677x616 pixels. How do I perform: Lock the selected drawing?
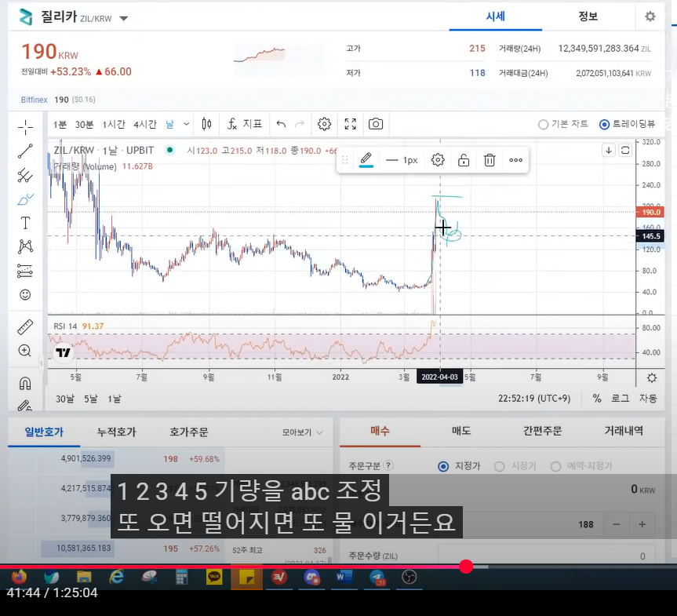464,160
